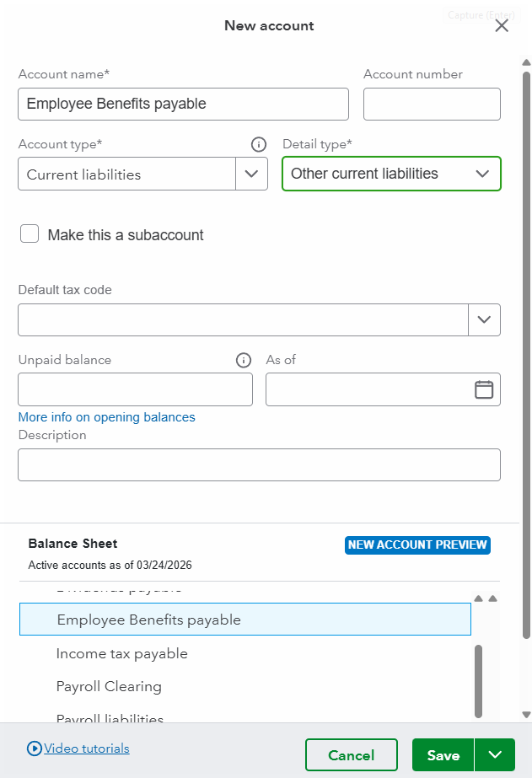Click the video tutorials play icon
Image resolution: width=532 pixels, height=778 pixels.
[x=35, y=748]
